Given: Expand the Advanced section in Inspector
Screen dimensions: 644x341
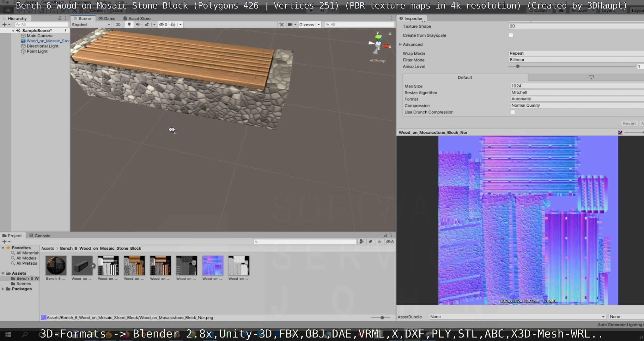Looking at the screenshot, I should coord(400,44).
